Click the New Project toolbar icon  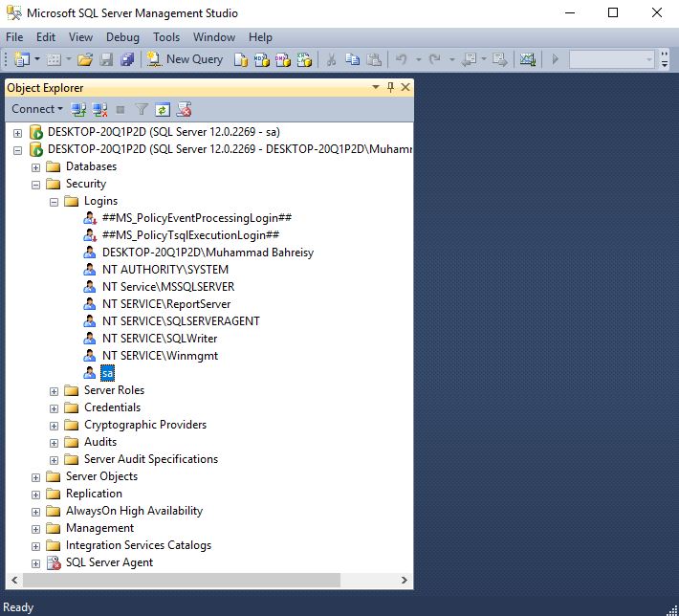tap(22, 59)
